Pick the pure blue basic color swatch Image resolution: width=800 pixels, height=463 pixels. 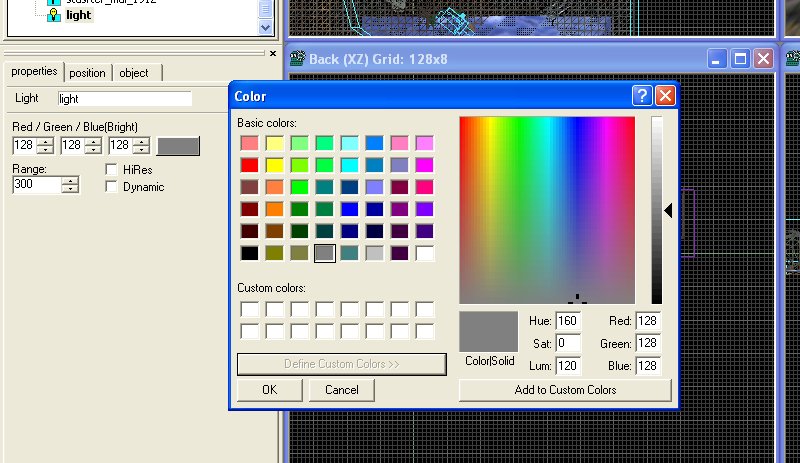point(349,209)
